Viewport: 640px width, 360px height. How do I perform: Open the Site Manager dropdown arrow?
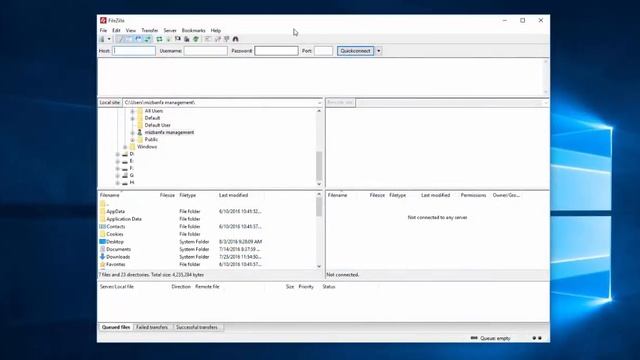click(x=109, y=39)
